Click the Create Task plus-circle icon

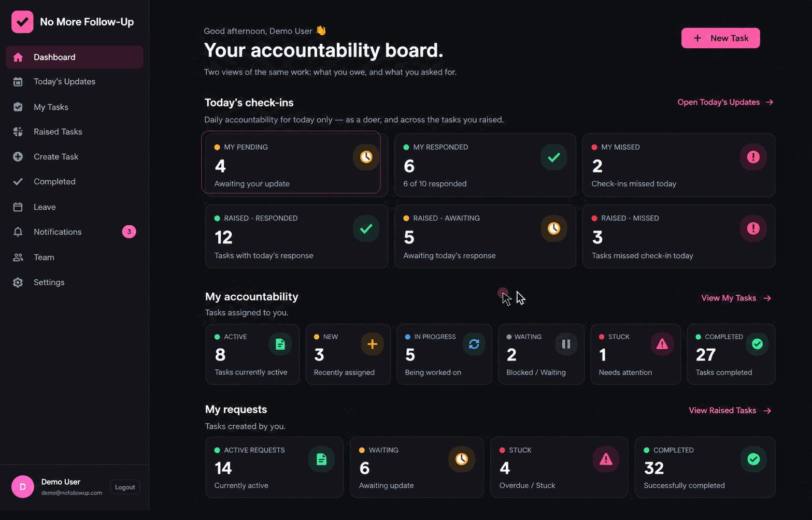(x=18, y=157)
